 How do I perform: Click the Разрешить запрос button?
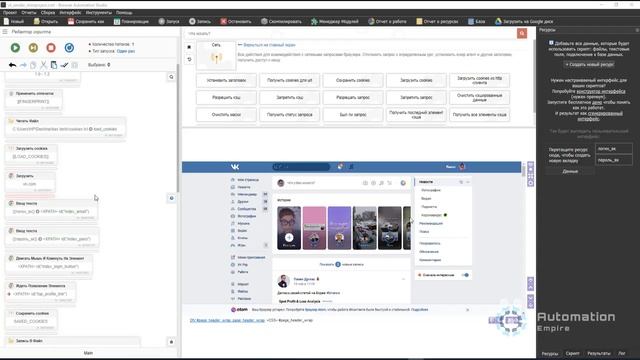[353, 98]
